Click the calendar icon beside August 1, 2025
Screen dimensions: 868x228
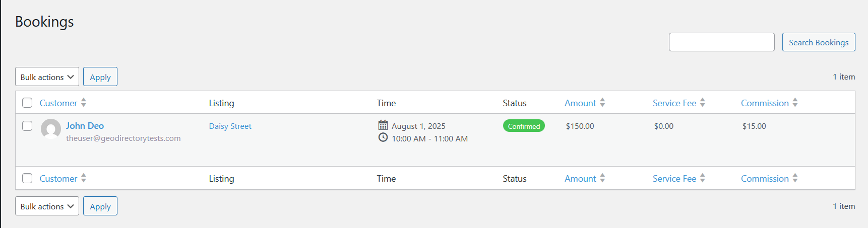point(383,125)
